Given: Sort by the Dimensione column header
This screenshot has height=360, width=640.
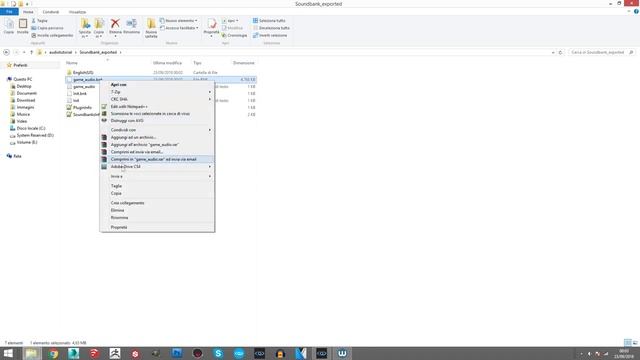Looking at the screenshot, I should tap(244, 63).
